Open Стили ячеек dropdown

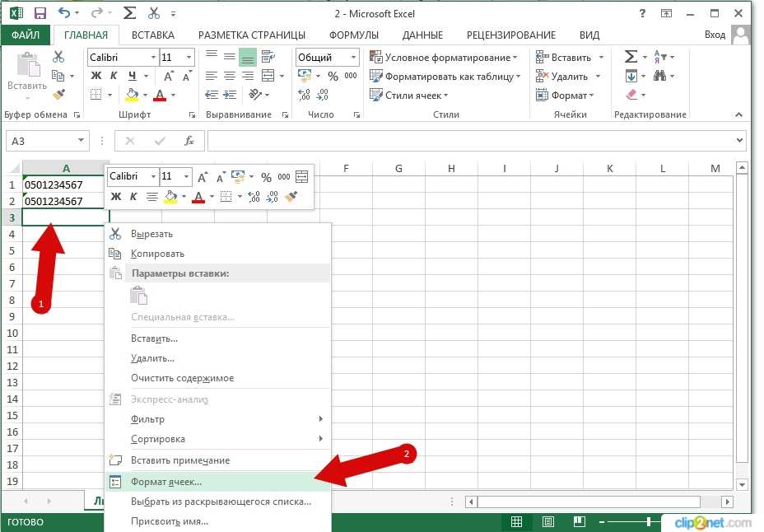pyautogui.click(x=408, y=95)
